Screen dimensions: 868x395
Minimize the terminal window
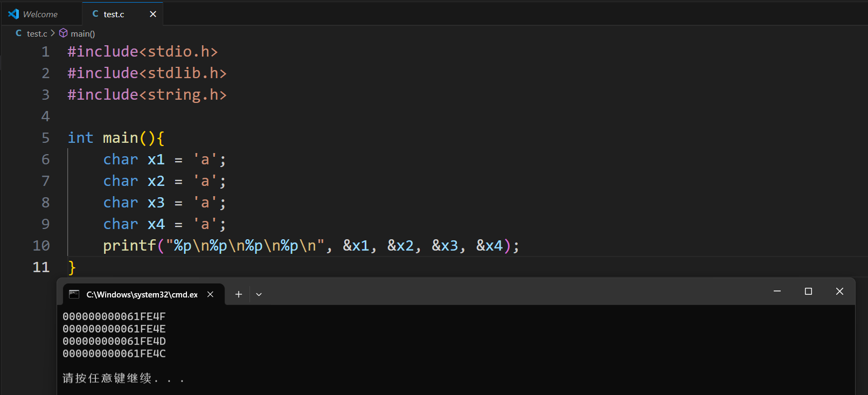coord(777,292)
